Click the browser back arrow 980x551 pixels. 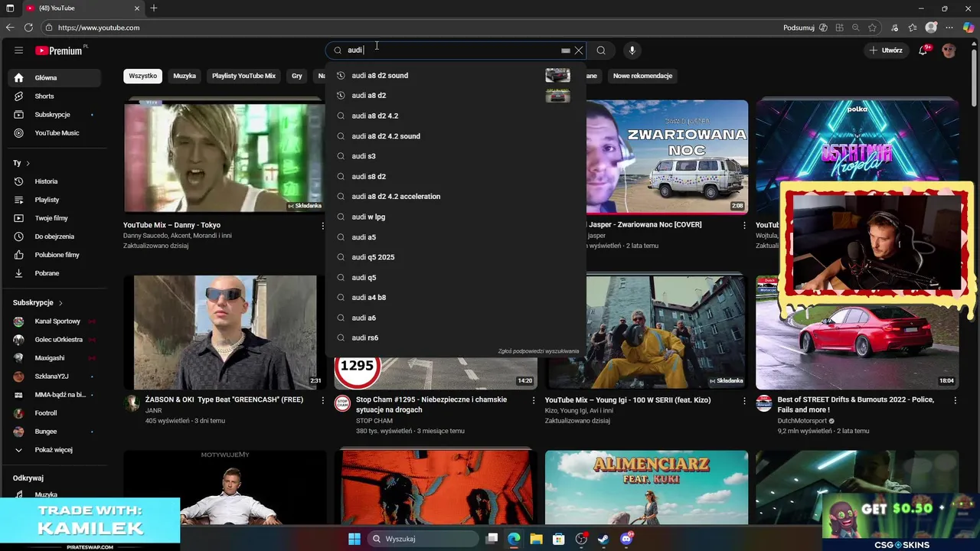point(10,28)
